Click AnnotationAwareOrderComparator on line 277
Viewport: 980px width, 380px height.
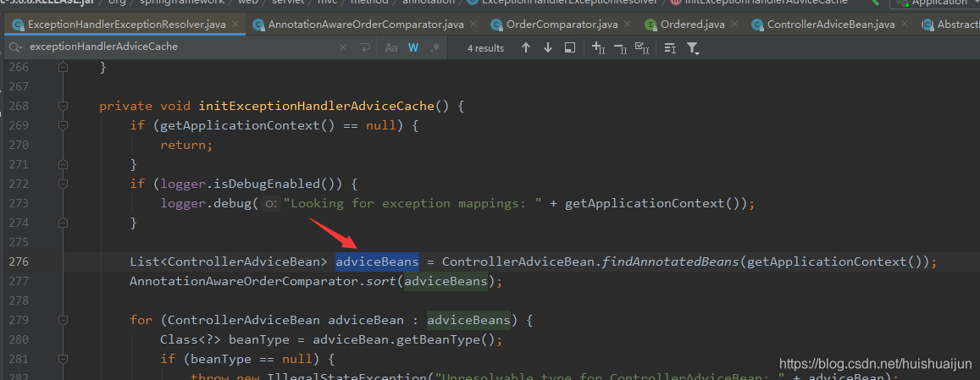[244, 281]
